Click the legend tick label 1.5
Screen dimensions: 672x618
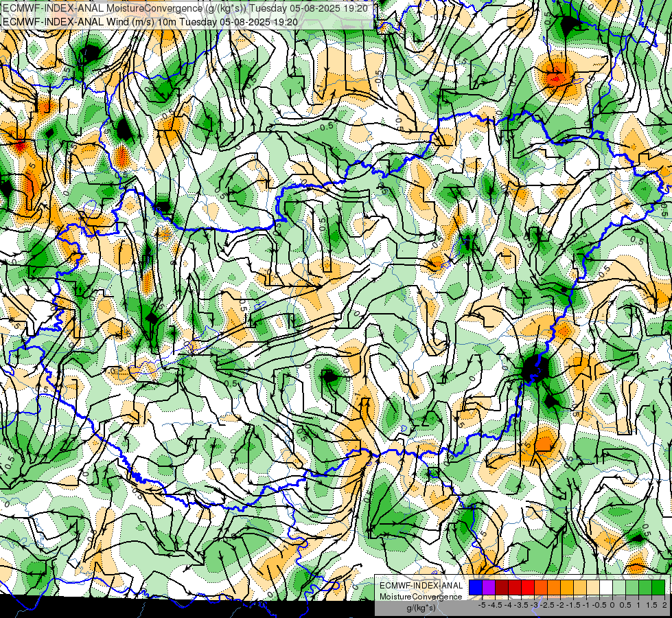coord(651,605)
